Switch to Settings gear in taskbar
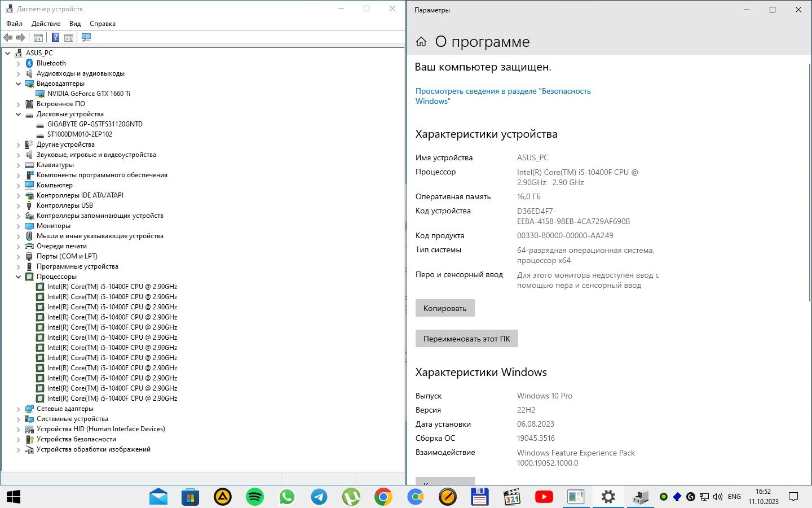Image resolution: width=812 pixels, height=508 pixels. (608, 497)
